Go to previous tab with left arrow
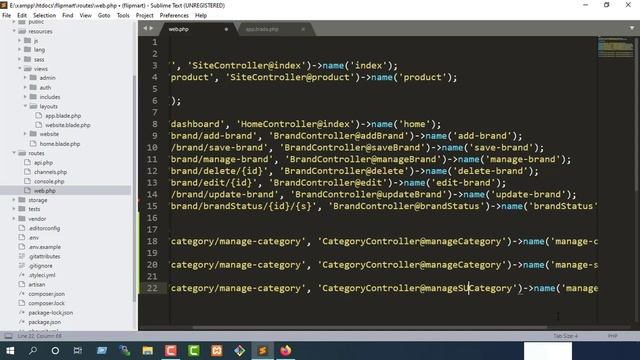This screenshot has width=640, height=360. [145, 28]
